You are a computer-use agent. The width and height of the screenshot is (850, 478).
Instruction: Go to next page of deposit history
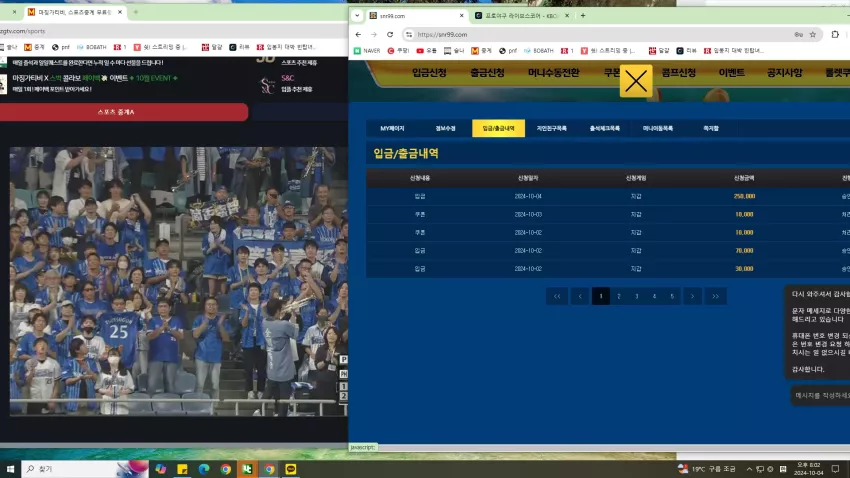[x=692, y=296]
